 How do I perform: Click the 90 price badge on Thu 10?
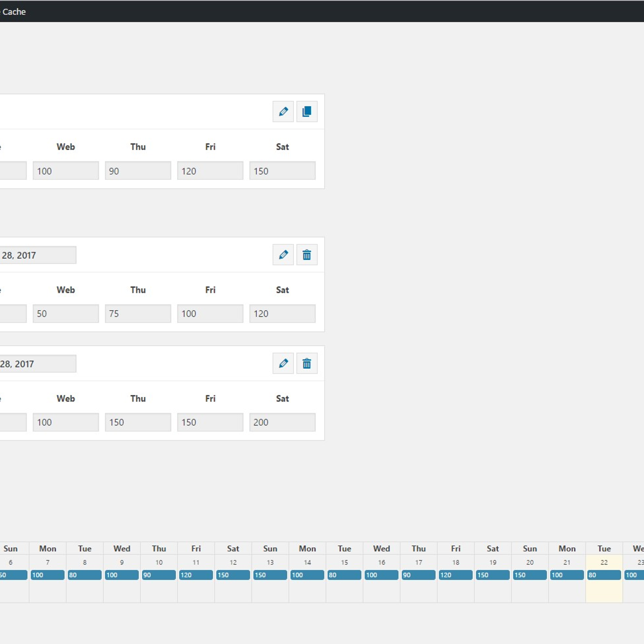pyautogui.click(x=159, y=575)
